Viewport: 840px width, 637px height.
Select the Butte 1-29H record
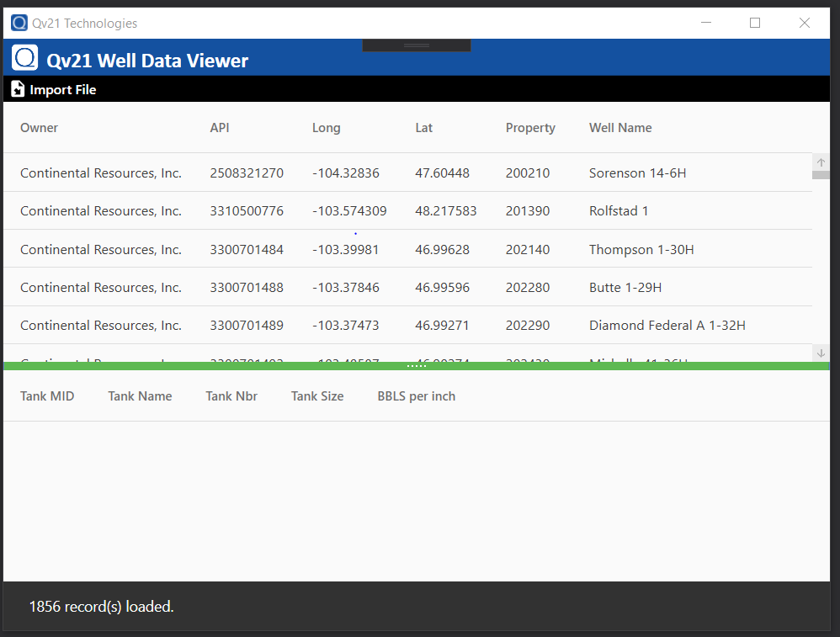coord(337,287)
